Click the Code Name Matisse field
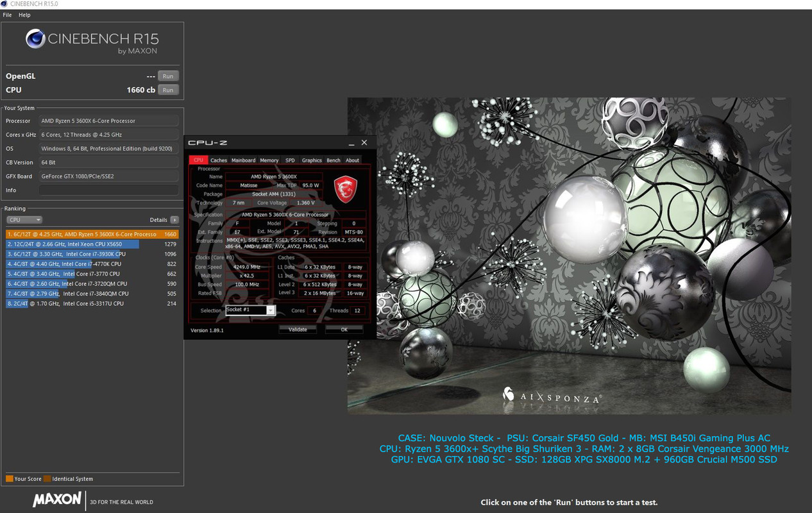This screenshot has height=513, width=812. click(x=248, y=185)
